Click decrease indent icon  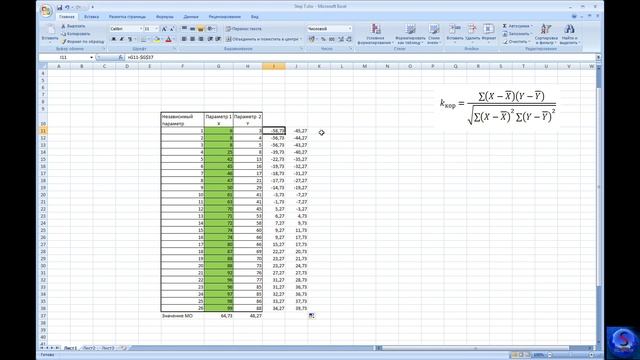point(210,39)
